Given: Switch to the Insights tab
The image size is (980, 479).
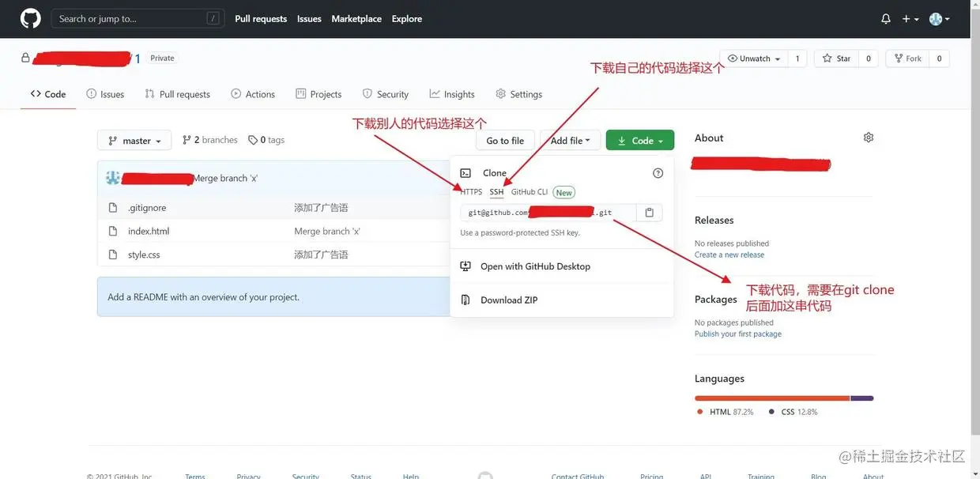Looking at the screenshot, I should (x=452, y=94).
